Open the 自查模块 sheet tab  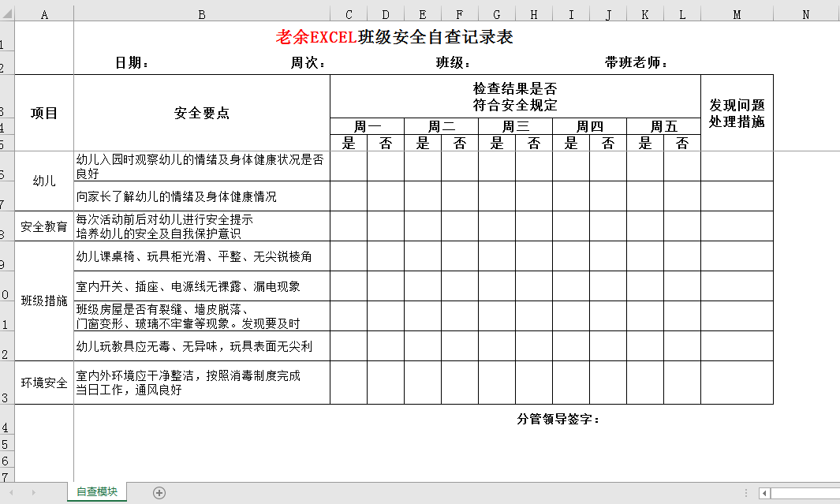point(97,491)
